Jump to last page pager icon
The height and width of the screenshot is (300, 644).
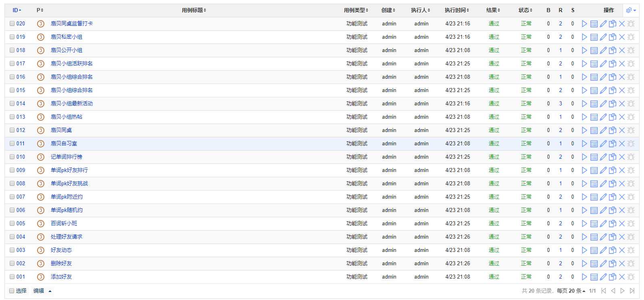(x=632, y=291)
